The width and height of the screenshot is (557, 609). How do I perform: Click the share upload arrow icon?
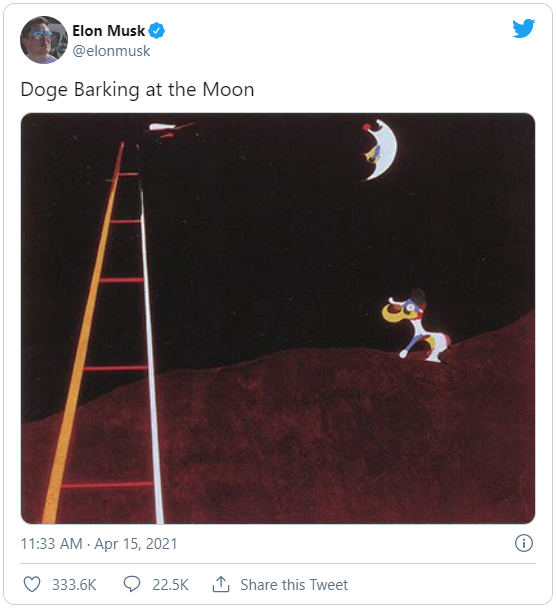coord(221,584)
